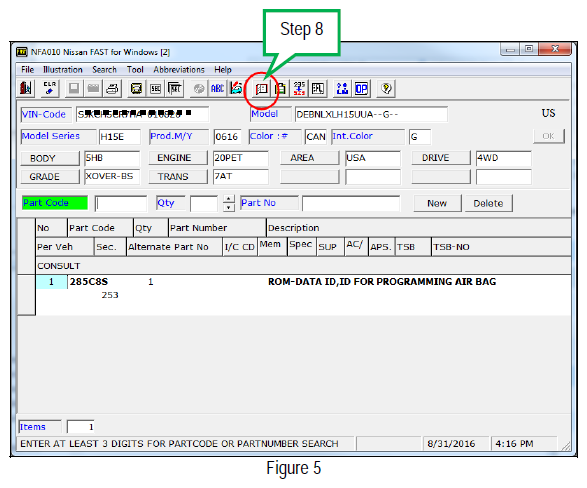Click the exit door icon in toolbar
This screenshot has width=587, height=488.
pos(26,89)
